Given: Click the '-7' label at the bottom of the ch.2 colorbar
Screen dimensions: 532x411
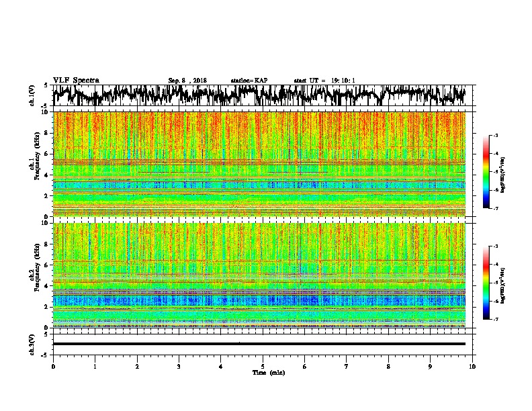Looking at the screenshot, I should (x=495, y=319).
